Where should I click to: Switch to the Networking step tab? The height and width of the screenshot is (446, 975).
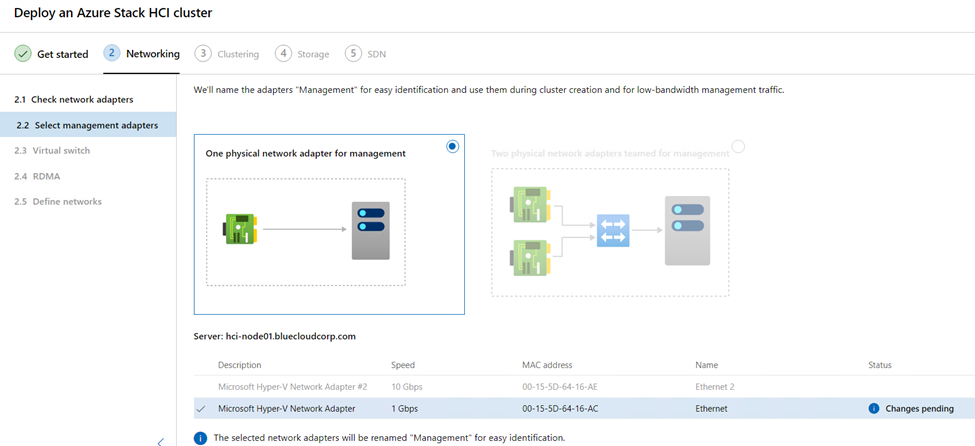click(142, 54)
